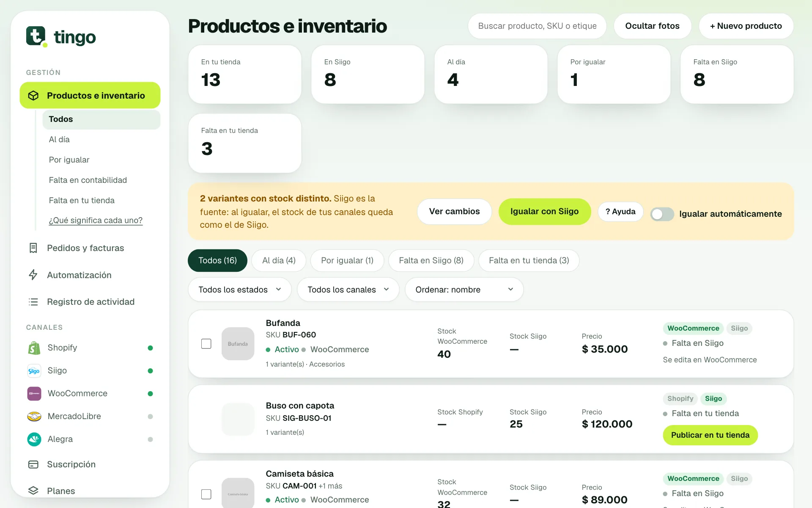Open Falta en contabilidad in sidebar
Viewport: 812px width, 508px height.
[x=88, y=180]
